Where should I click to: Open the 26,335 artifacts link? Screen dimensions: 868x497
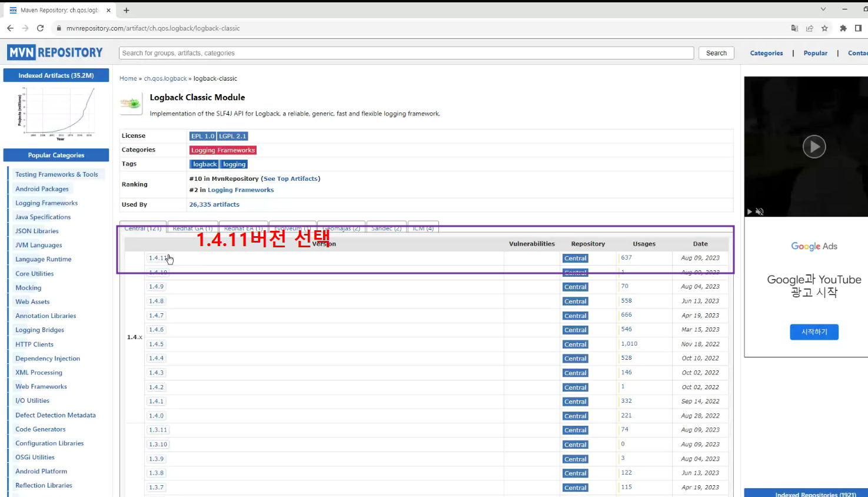[214, 204]
